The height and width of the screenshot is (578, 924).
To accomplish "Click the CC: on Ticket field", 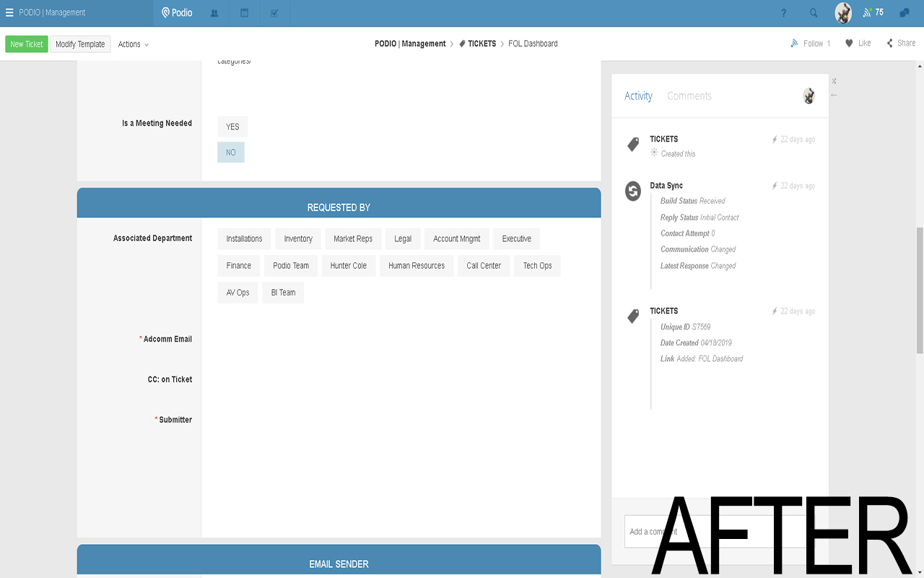I will 401,379.
